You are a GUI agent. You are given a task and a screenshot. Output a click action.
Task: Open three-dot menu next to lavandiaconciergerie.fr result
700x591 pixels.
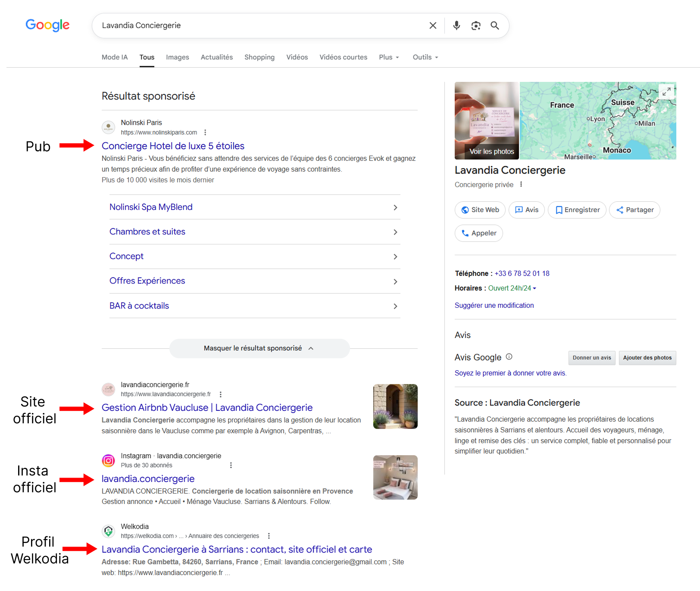[x=221, y=394]
